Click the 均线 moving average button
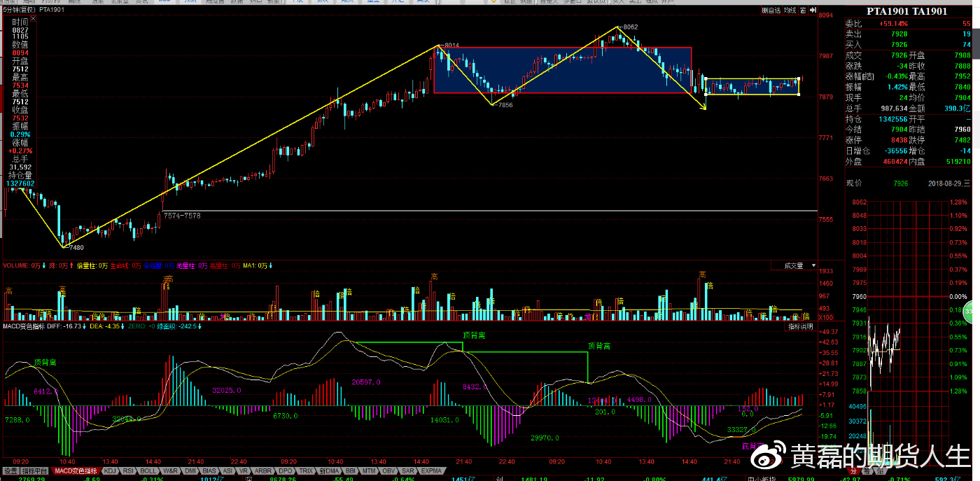The height and width of the screenshot is (481, 980). coord(790,11)
